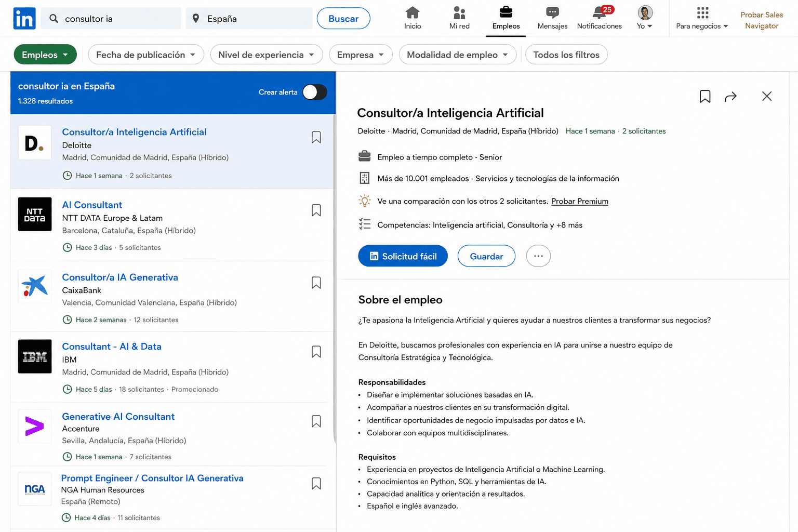Expand Nivel de experiencia filter
This screenshot has width=798, height=532.
[267, 55]
